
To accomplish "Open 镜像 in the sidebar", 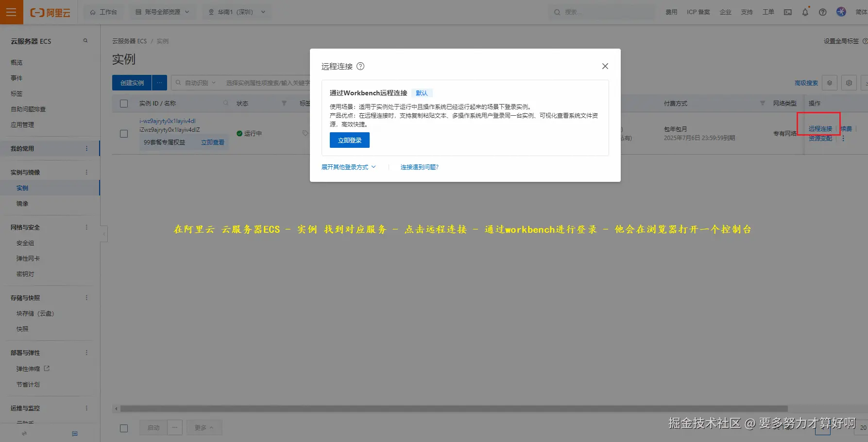I will (x=22, y=203).
